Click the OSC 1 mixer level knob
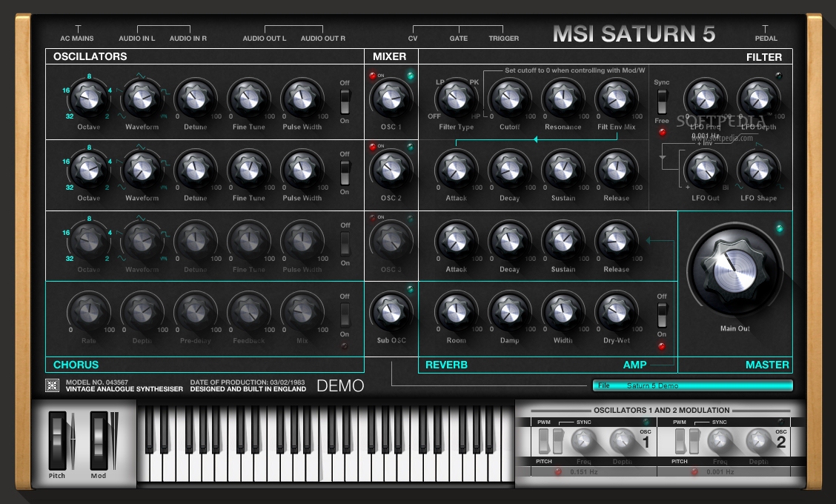 coord(391,99)
